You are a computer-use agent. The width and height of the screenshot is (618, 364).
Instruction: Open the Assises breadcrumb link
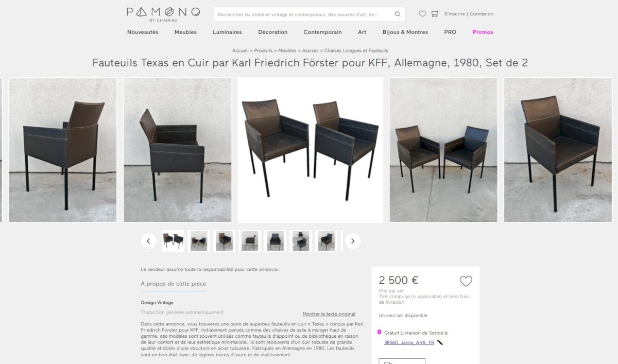coord(310,50)
